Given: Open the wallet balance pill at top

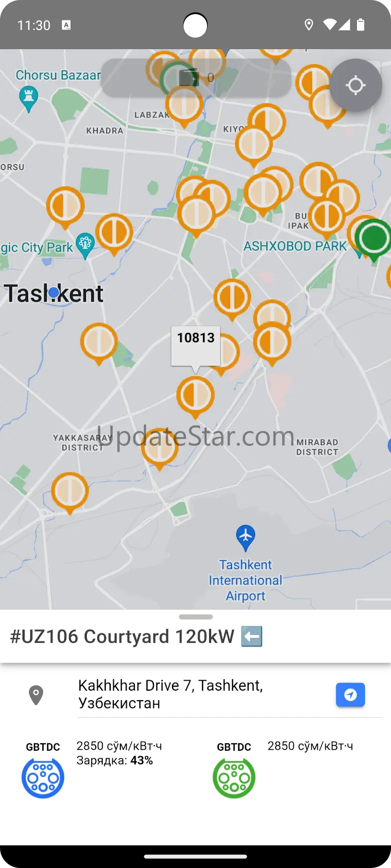Looking at the screenshot, I should click(196, 78).
